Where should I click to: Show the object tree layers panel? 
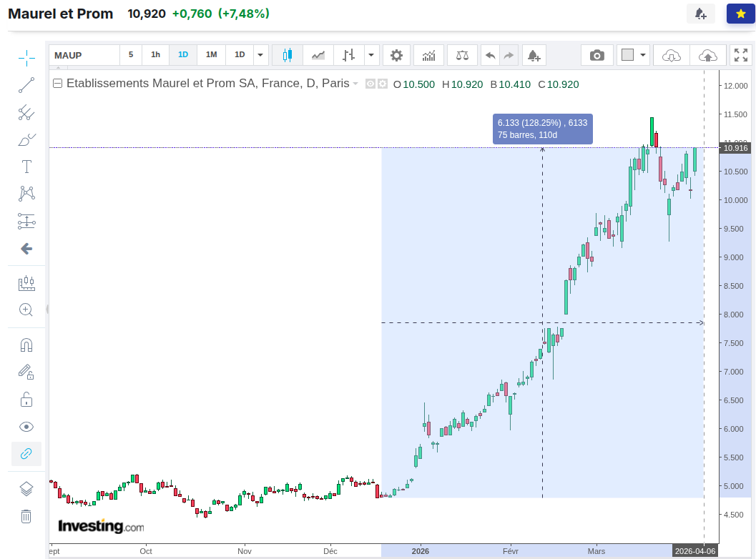[26, 489]
